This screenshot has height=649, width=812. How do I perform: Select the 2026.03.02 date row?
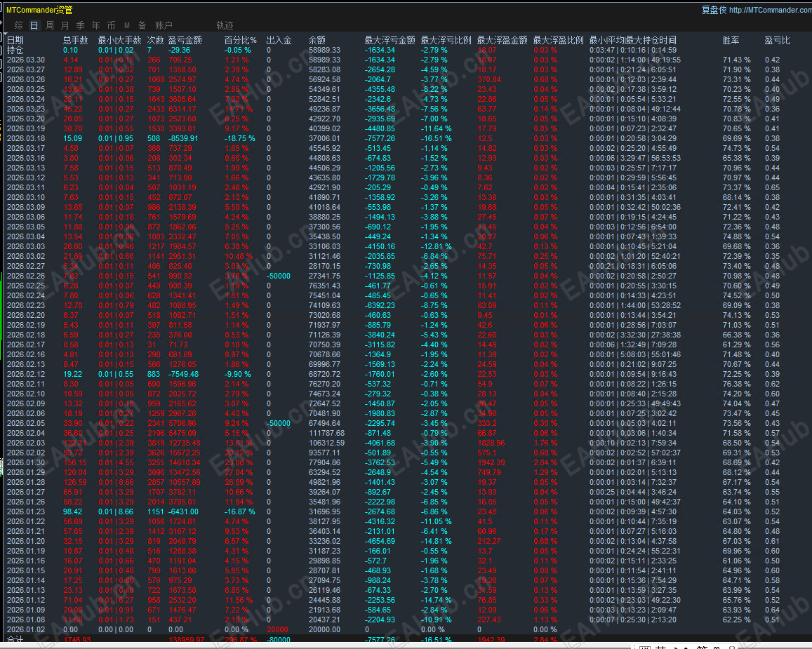26,257
